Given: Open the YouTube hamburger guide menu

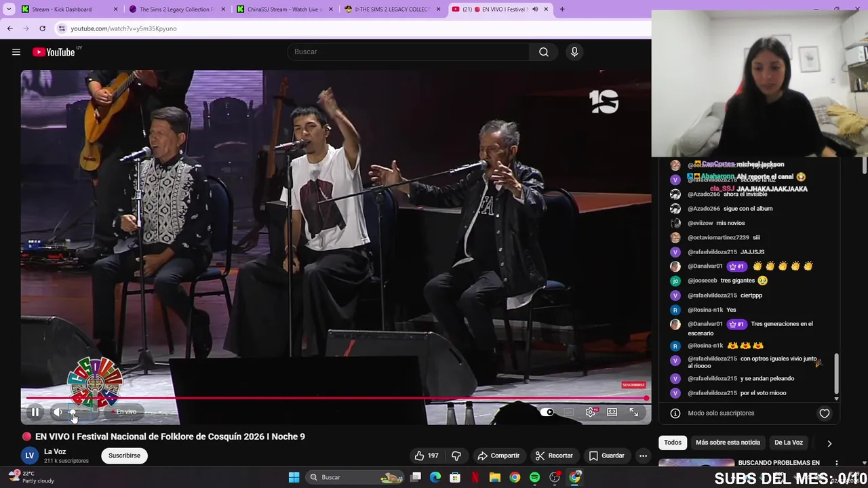Looking at the screenshot, I should coord(16,52).
